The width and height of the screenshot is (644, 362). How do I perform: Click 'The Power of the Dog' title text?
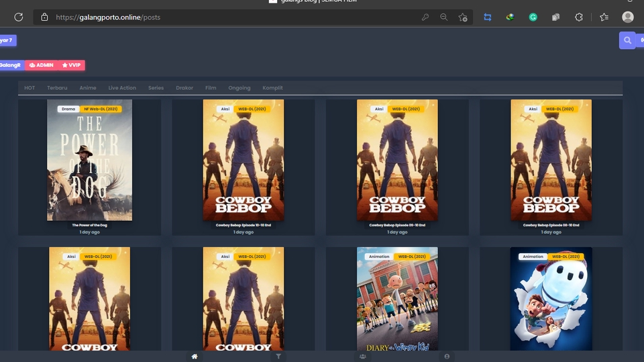click(89, 225)
